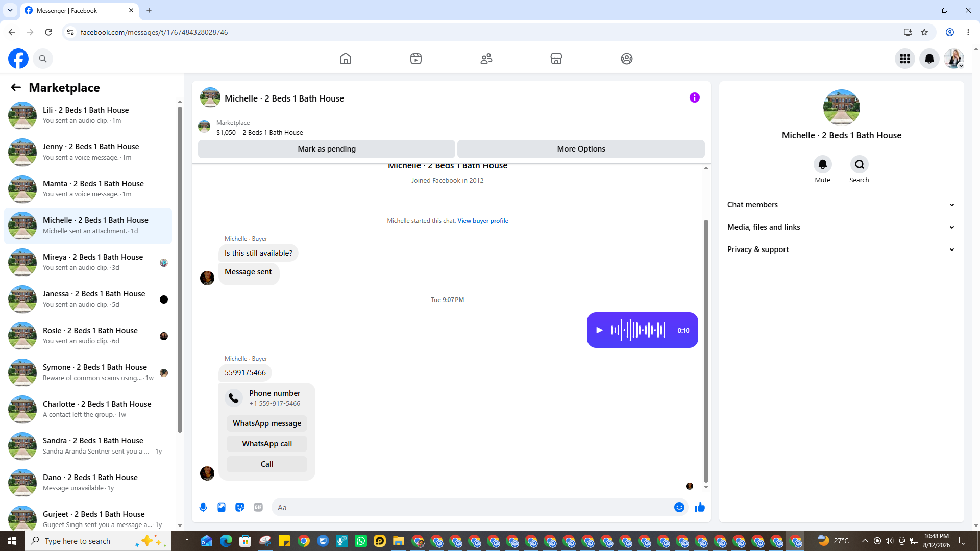Open WhatsApp from the taskbar

[361, 541]
